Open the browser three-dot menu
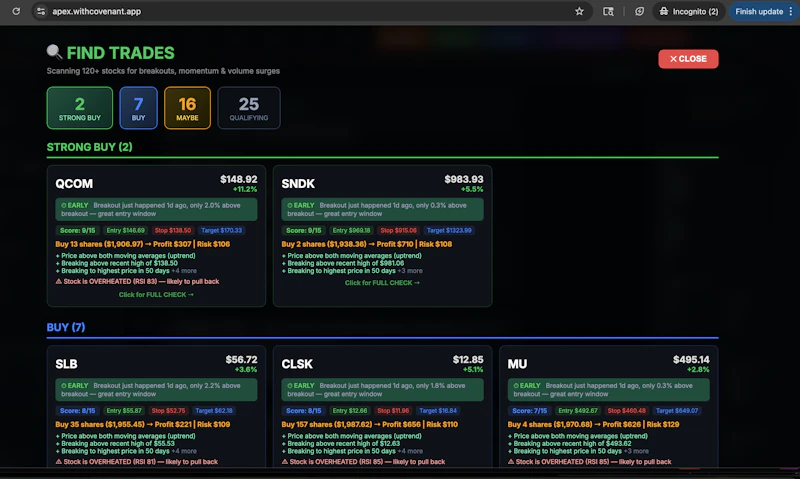800x479 pixels. pyautogui.click(x=791, y=11)
